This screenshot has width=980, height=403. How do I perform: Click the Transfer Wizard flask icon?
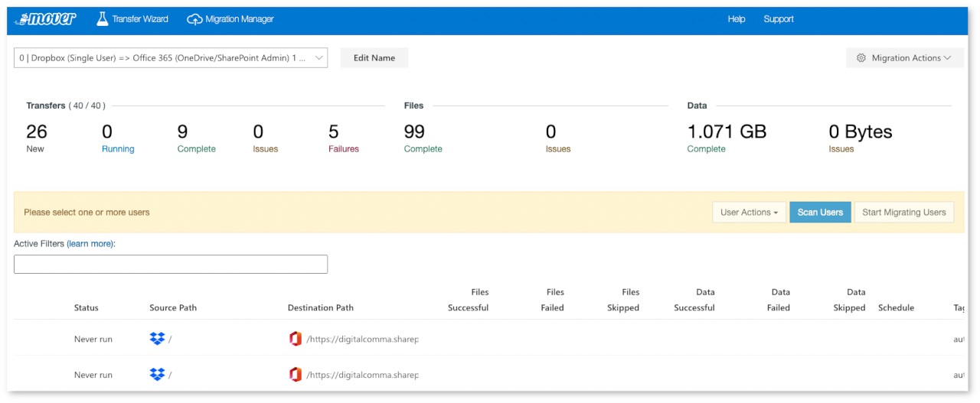tap(103, 19)
